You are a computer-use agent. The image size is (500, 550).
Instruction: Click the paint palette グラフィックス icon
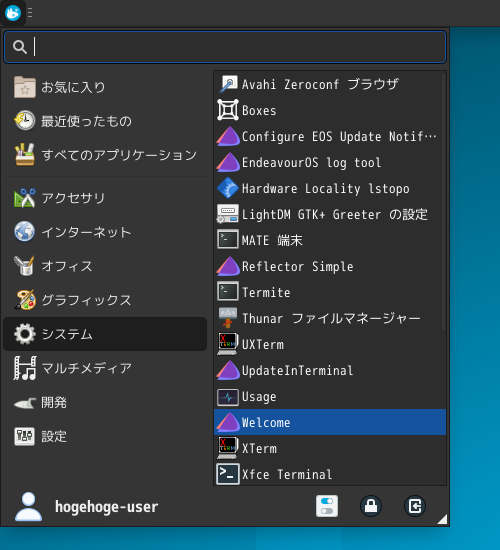(25, 300)
